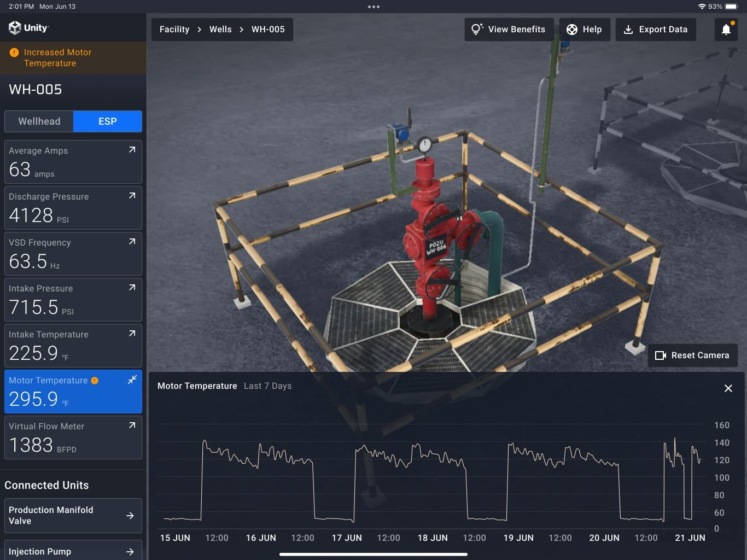This screenshot has height=560, width=747.
Task: Go to Facility in the breadcrumb
Action: tap(174, 30)
